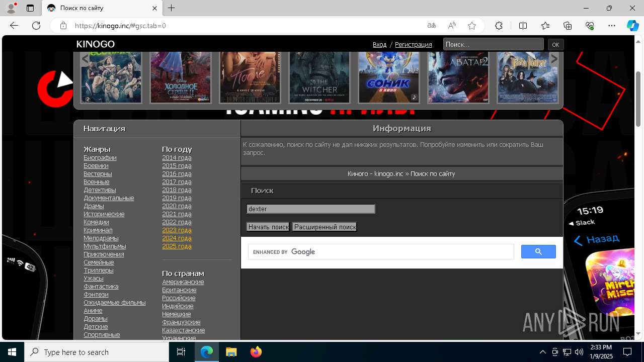
Task: Close the Поиск по сайту tab
Action: coord(155,8)
